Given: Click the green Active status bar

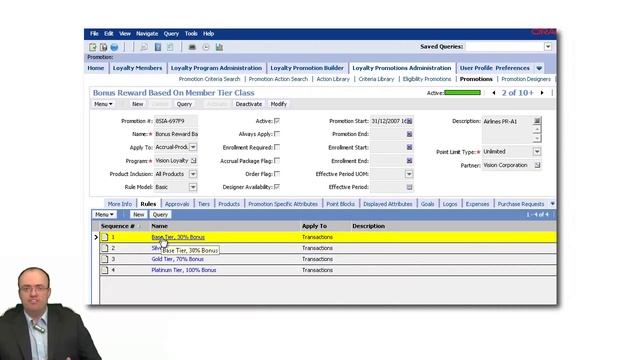Looking at the screenshot, I should (462, 93).
